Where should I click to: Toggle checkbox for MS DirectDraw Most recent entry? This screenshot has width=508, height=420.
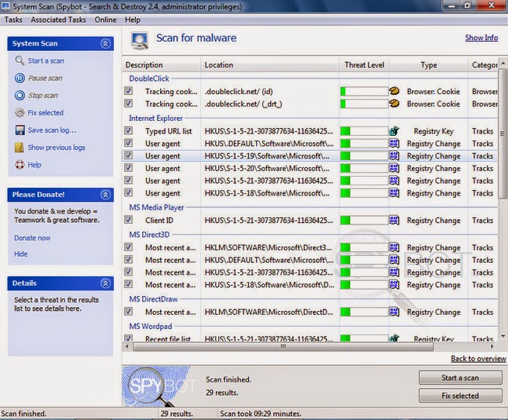[x=128, y=312]
